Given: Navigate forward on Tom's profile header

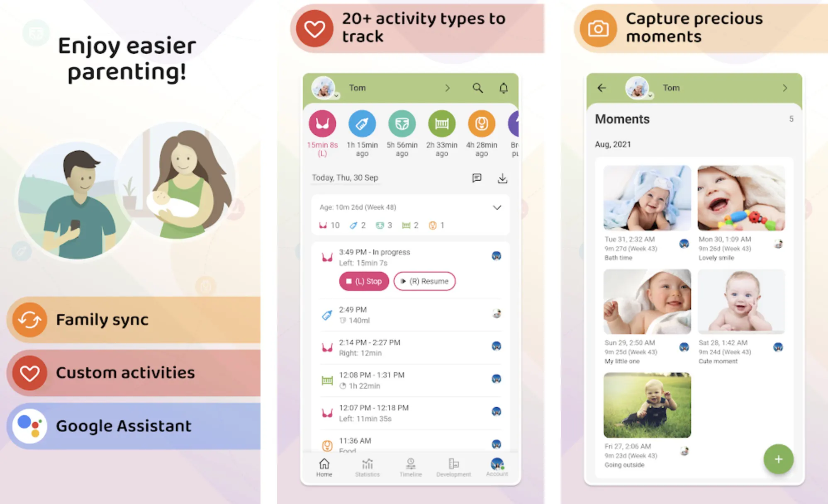Looking at the screenshot, I should tap(447, 88).
